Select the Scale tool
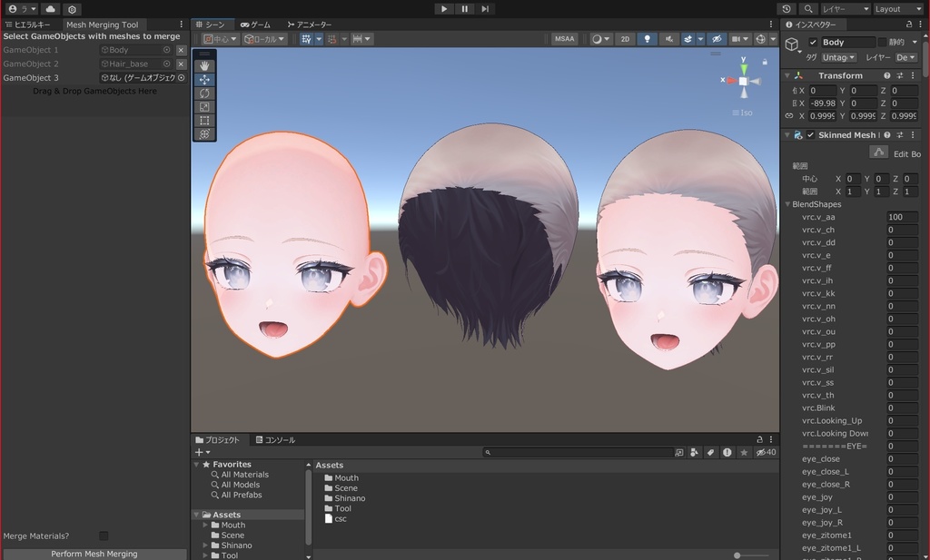Image resolution: width=930 pixels, height=560 pixels. pyautogui.click(x=204, y=107)
